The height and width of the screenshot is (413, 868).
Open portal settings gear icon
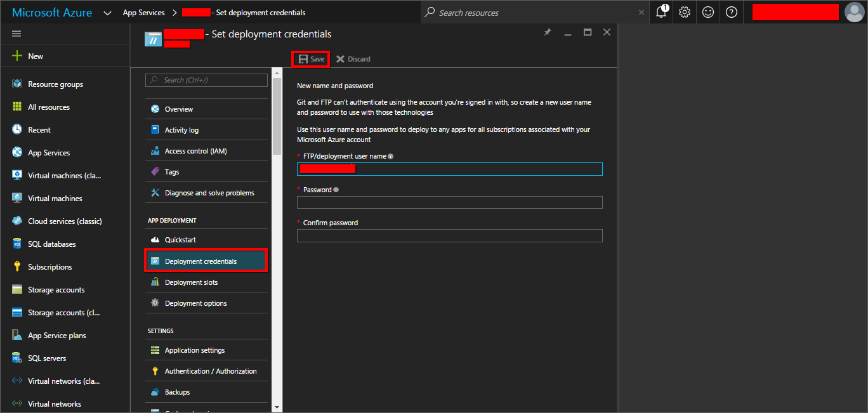coord(685,12)
